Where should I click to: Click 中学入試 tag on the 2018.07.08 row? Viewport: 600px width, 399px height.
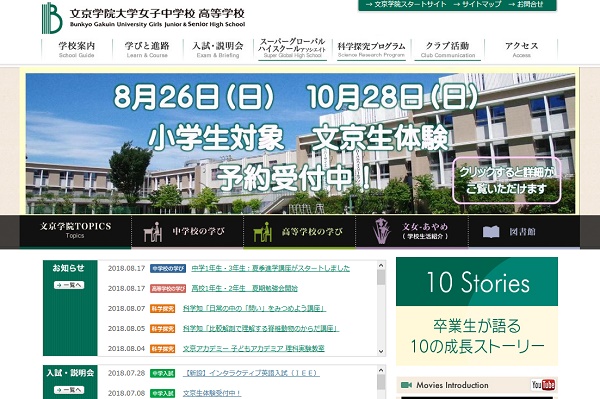tap(163, 393)
